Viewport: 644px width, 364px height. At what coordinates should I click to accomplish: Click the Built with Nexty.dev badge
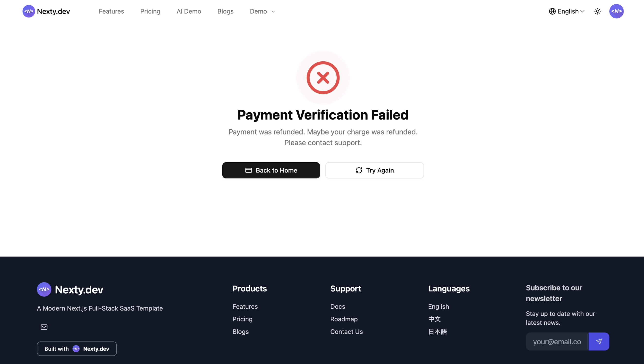click(x=77, y=349)
